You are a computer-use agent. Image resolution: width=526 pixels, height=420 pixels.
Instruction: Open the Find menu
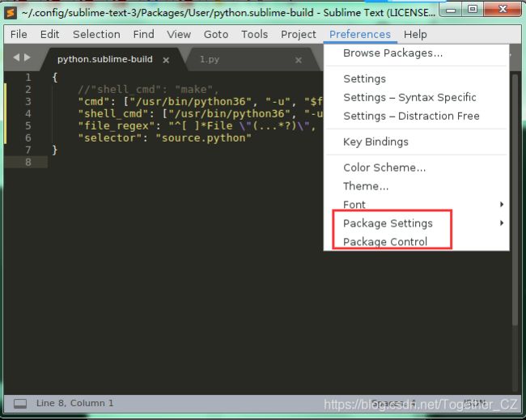click(x=143, y=35)
